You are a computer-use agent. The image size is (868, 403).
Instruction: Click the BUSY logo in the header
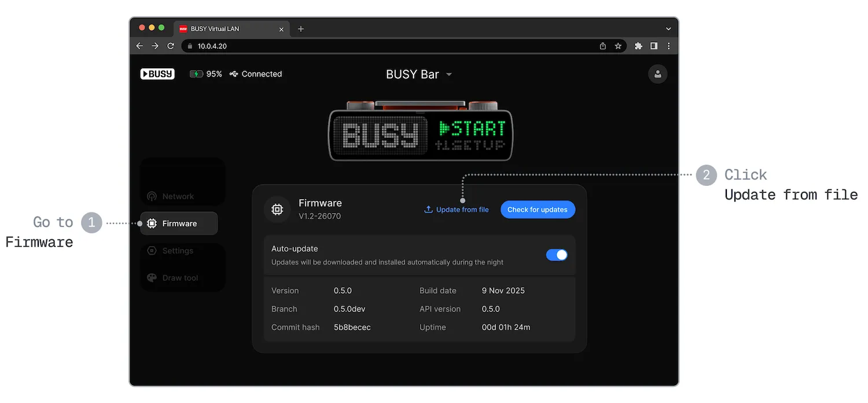[x=157, y=74]
